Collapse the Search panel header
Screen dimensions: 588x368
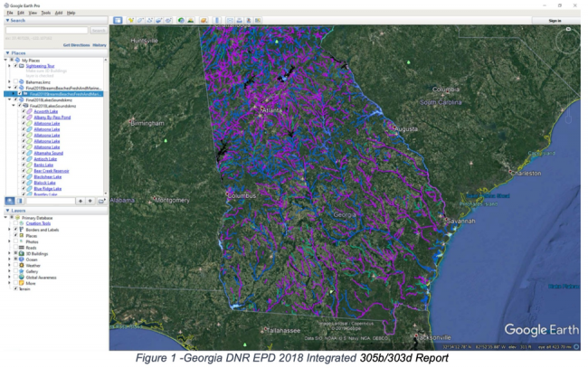pos(7,20)
